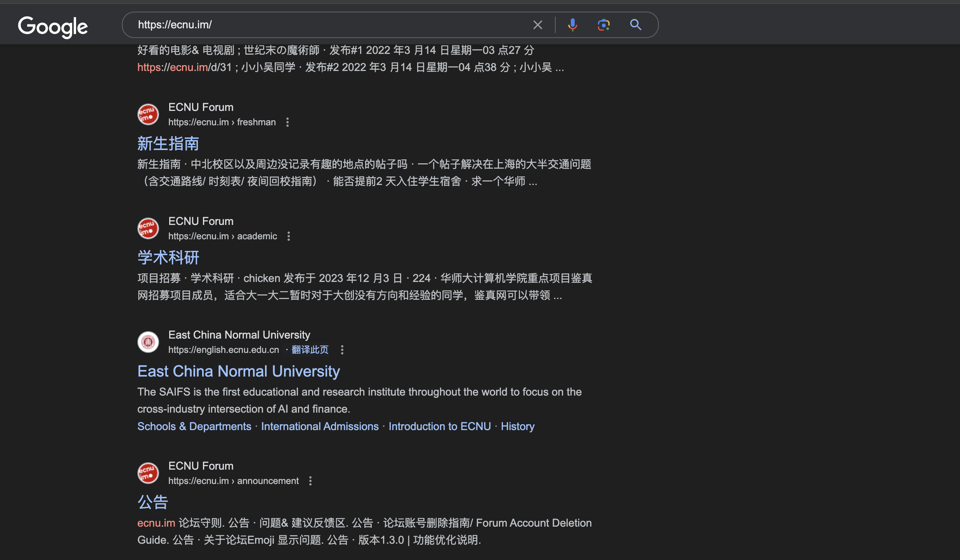Click the Google logo
Screen dimensions: 960x560
[53, 26]
